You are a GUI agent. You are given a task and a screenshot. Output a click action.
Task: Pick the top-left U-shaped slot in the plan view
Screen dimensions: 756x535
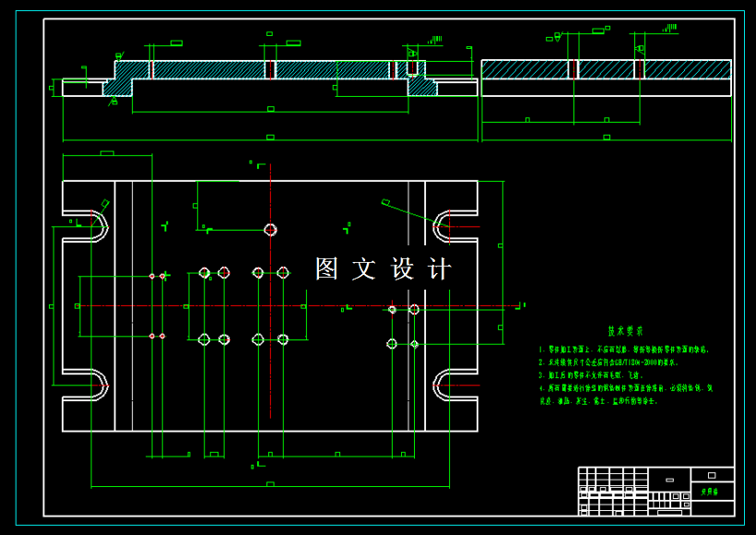pos(86,226)
